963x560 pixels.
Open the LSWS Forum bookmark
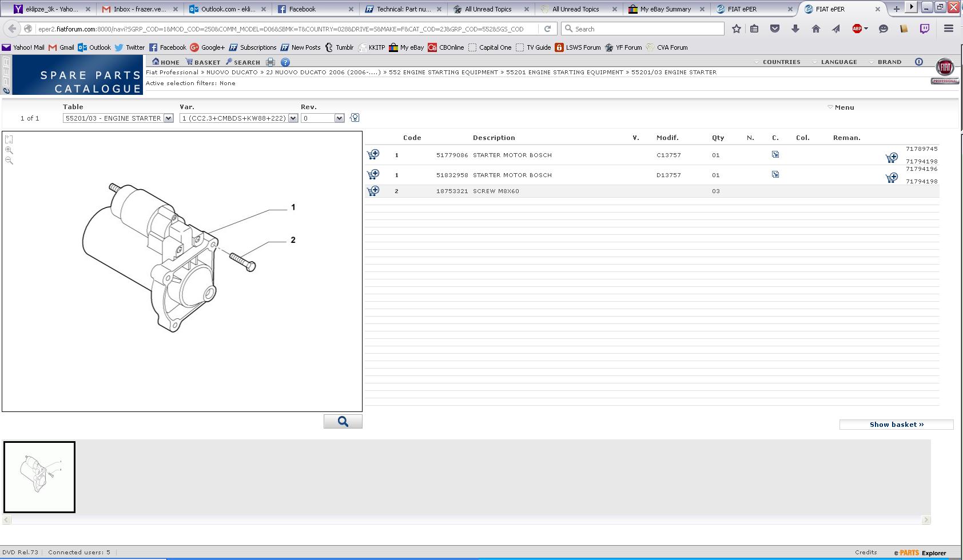pos(578,47)
